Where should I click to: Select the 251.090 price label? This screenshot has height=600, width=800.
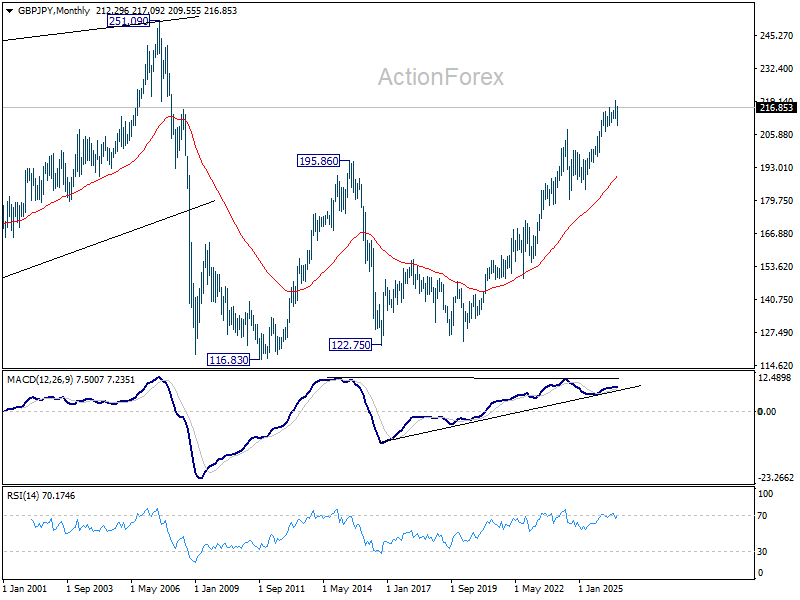pos(129,21)
